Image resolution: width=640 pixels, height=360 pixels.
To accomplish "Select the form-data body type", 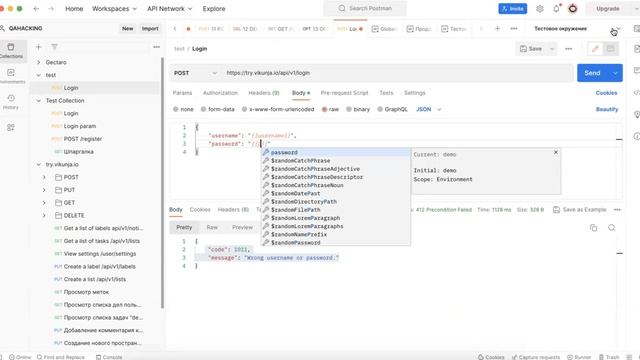I will coord(218,109).
